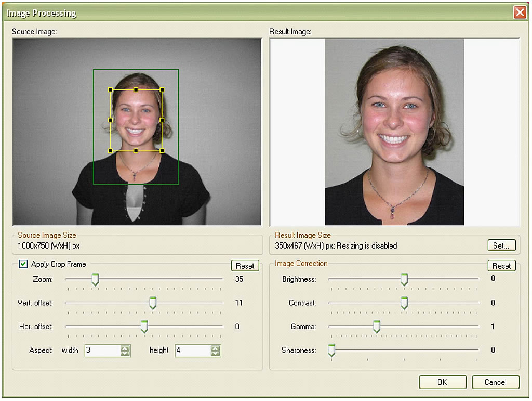Click the Vert. offset slider thumb
The height and width of the screenshot is (401, 532).
click(x=153, y=303)
